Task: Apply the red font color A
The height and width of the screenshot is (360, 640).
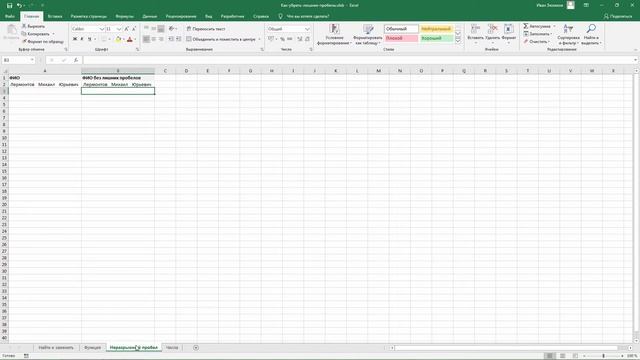Action: pyautogui.click(x=130, y=39)
